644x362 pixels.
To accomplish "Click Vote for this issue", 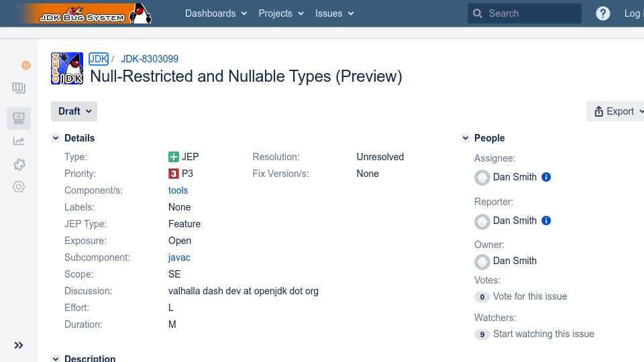I will 530,296.
